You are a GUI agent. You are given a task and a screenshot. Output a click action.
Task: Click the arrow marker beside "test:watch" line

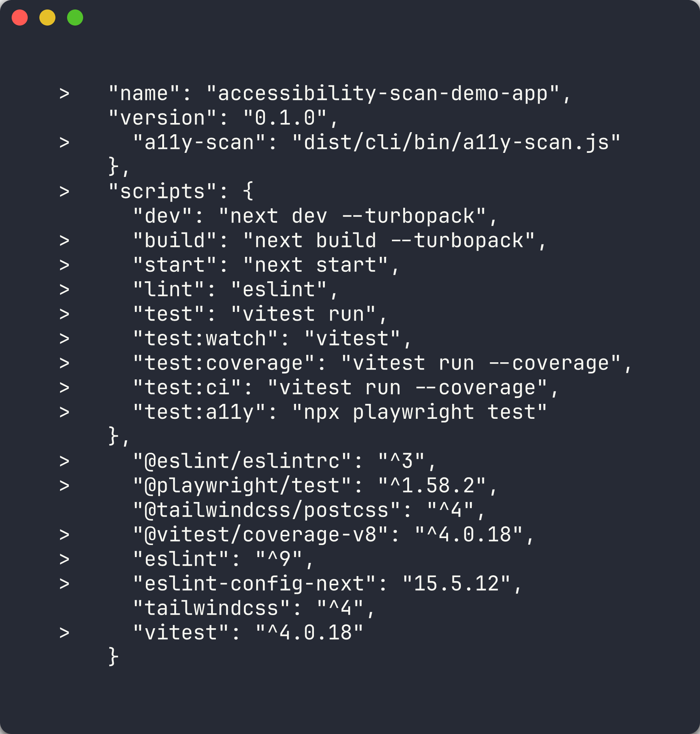65,339
